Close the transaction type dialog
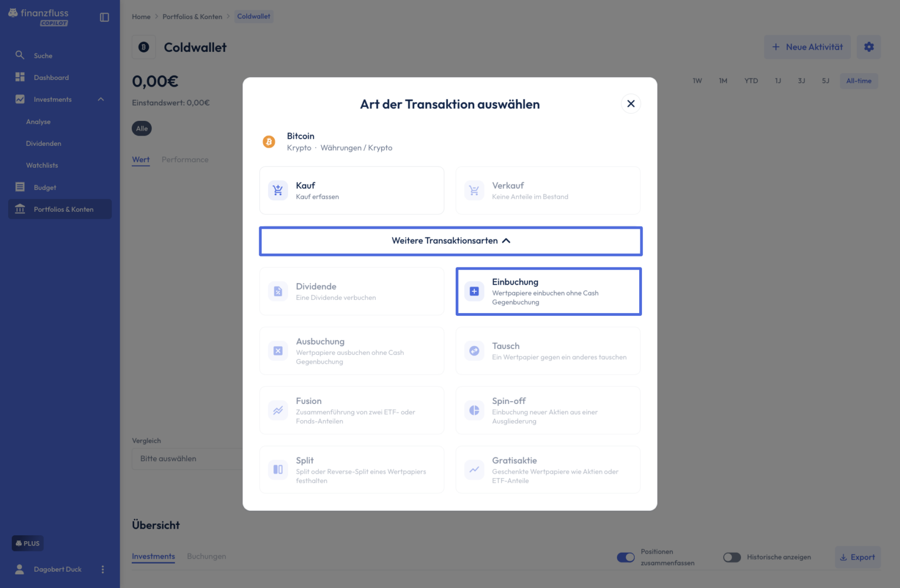This screenshot has width=900, height=588. click(631, 103)
